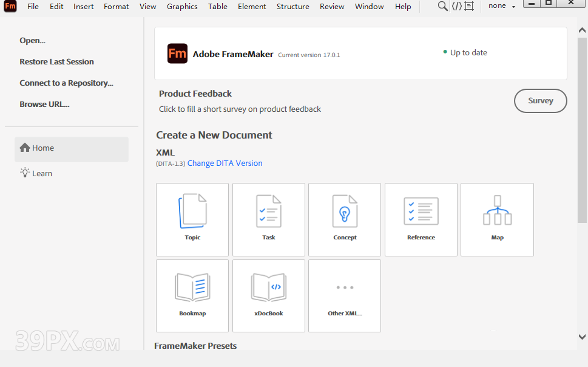Open the Edit menu
Image resolution: width=588 pixels, height=367 pixels.
coord(56,7)
